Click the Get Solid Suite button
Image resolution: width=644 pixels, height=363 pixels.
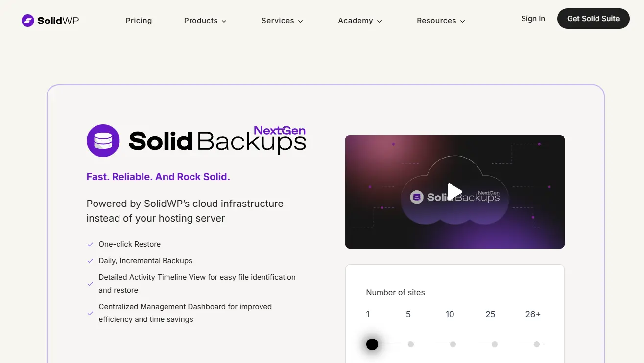(594, 19)
